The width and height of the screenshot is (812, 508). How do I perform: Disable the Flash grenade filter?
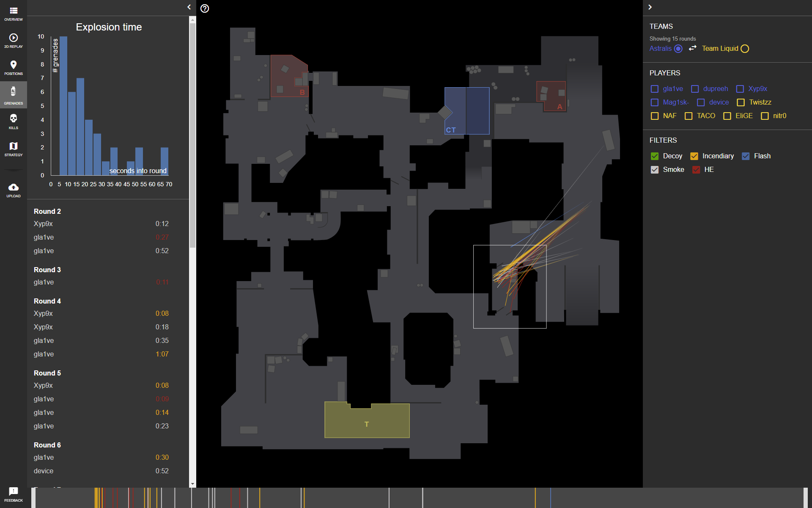click(746, 156)
